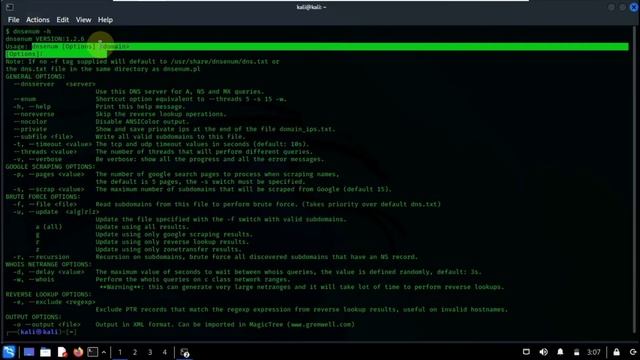640x360 pixels.
Task: Click the 'WHOIS NETRANGE OPTIONS:' heading
Action: click(49, 264)
